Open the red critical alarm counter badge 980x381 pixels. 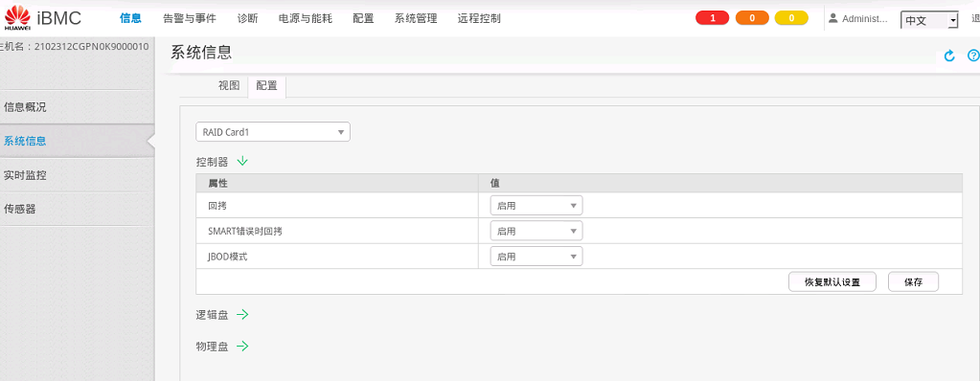(x=712, y=18)
